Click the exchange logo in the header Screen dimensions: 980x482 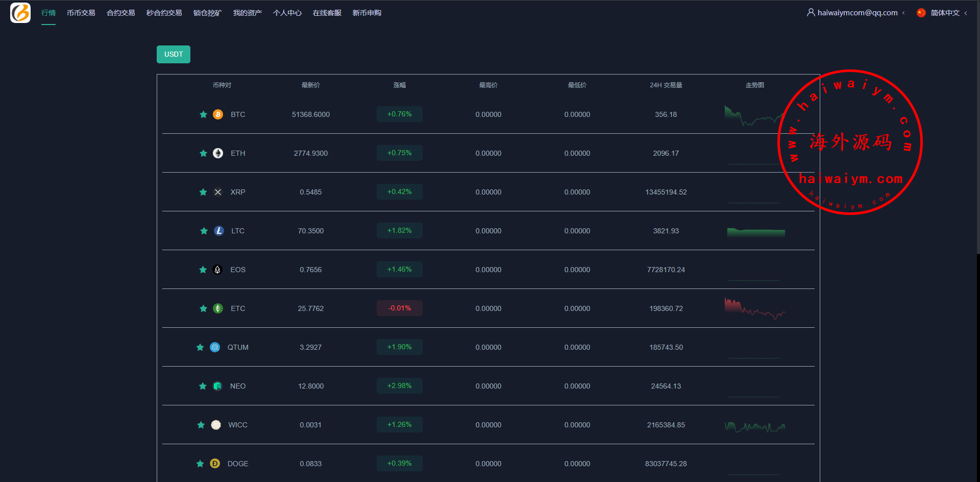click(20, 13)
